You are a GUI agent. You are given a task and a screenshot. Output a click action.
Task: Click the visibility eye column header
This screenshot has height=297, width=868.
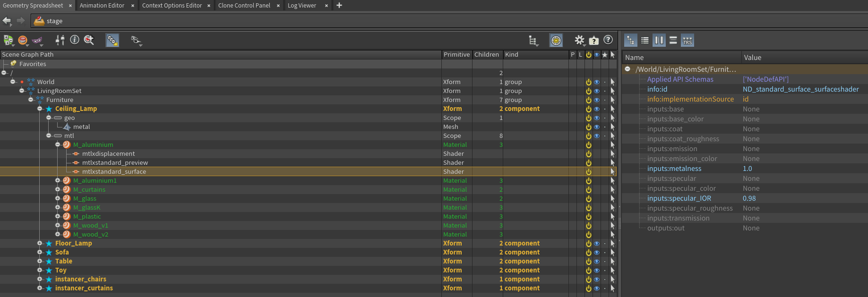tap(597, 55)
